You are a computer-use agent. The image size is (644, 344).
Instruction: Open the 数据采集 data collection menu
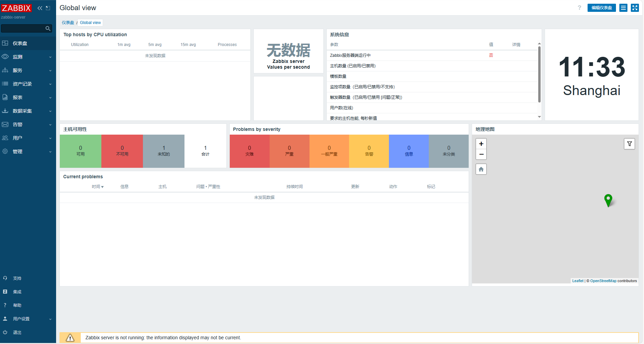pos(28,111)
